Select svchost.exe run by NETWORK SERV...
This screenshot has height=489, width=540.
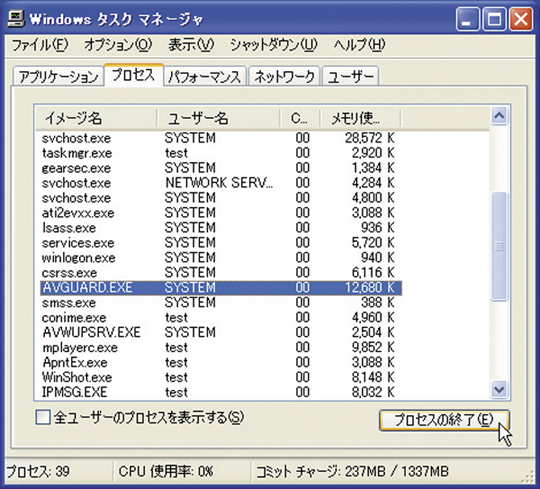pos(221,183)
